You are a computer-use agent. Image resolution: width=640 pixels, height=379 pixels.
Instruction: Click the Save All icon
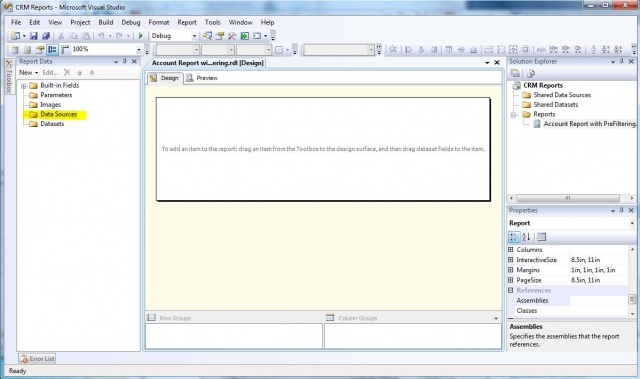pos(46,36)
